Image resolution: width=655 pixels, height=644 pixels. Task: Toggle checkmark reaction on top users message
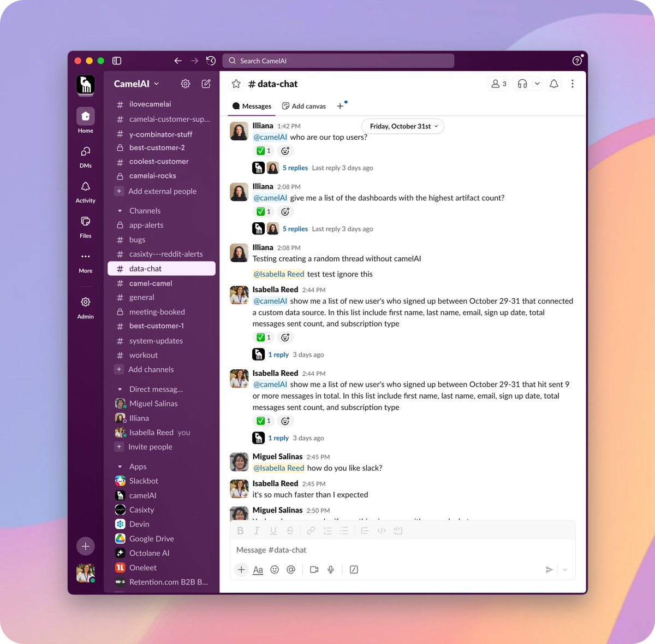264,151
